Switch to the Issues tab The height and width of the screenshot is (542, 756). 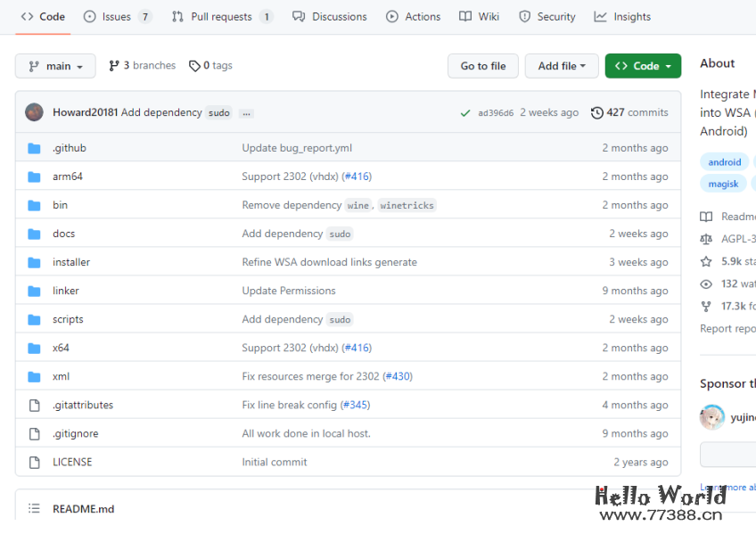coord(117,17)
